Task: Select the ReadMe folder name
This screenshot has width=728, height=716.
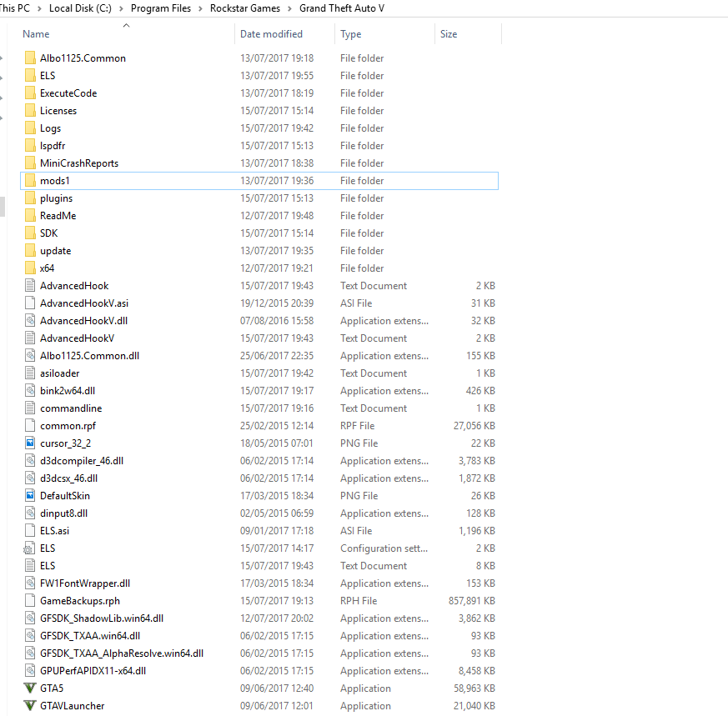Action: (x=58, y=216)
